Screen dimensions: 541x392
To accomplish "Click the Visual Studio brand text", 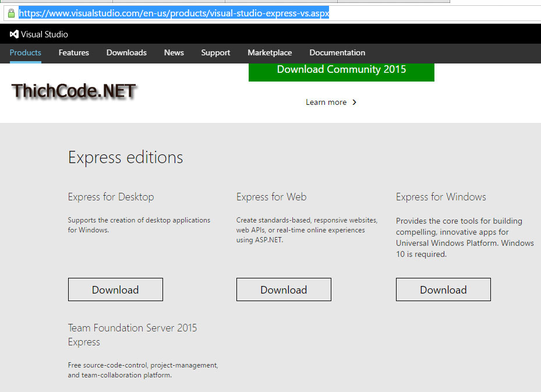I will (x=44, y=34).
